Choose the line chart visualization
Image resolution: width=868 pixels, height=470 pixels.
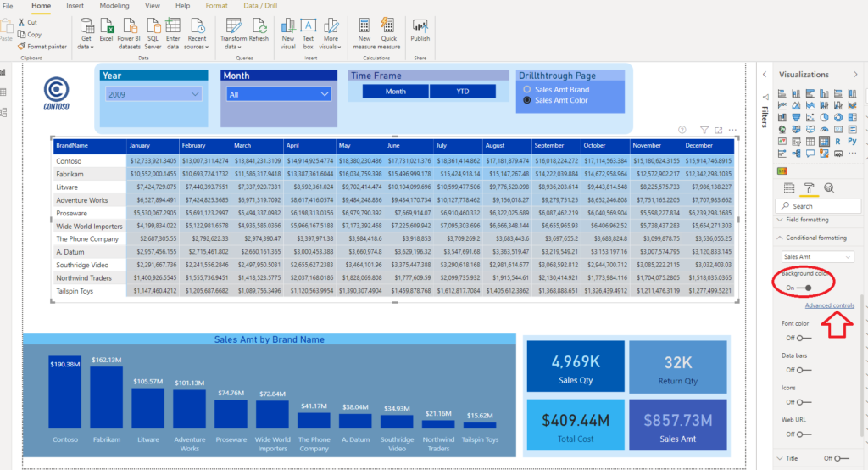(x=782, y=105)
